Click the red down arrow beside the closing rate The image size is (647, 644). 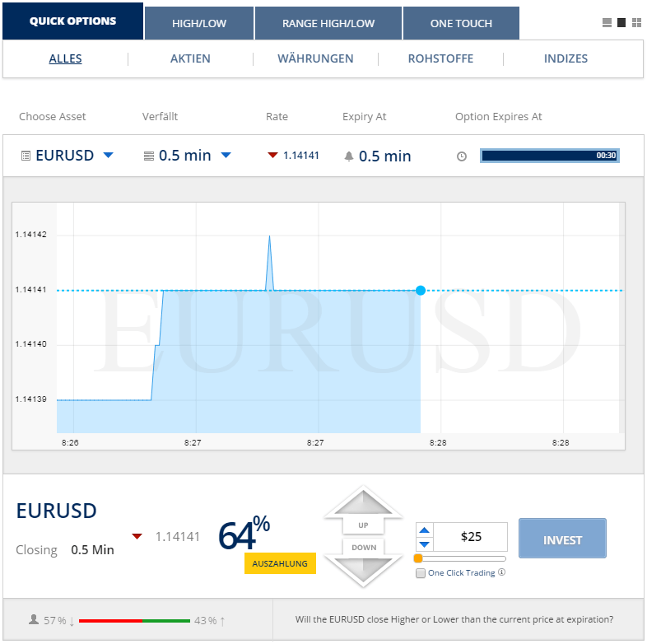[x=137, y=536]
